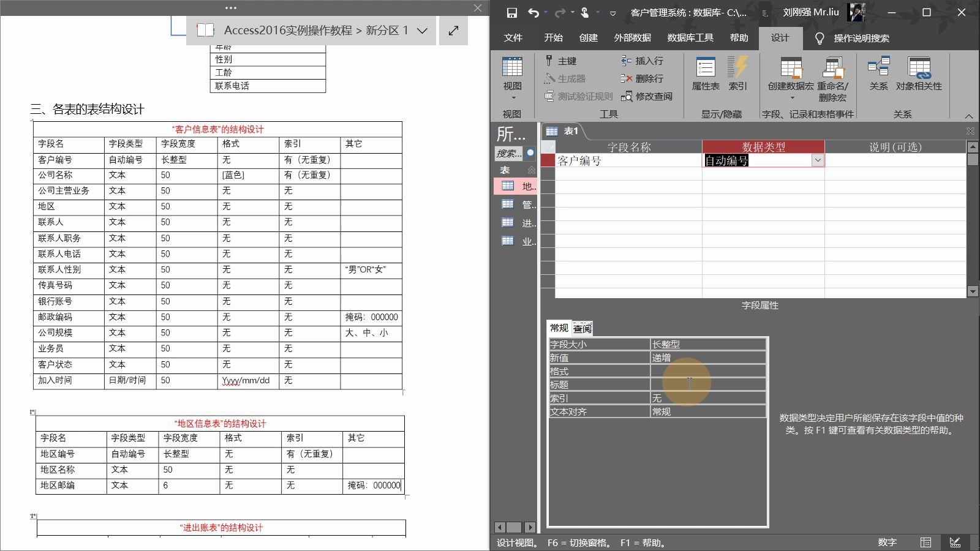Select the 地.. table in navigation pane
This screenshot has height=551, width=980.
(516, 186)
